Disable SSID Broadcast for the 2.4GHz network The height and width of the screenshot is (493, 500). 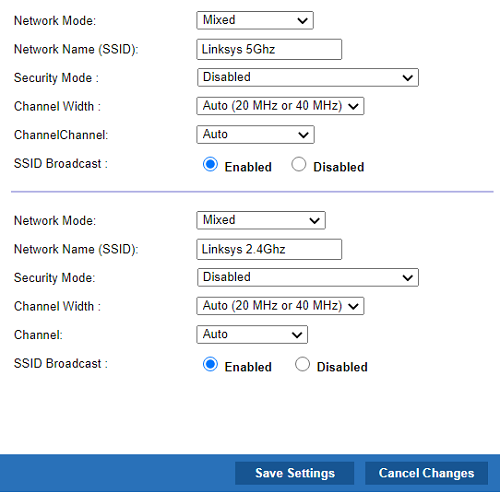coord(302,364)
